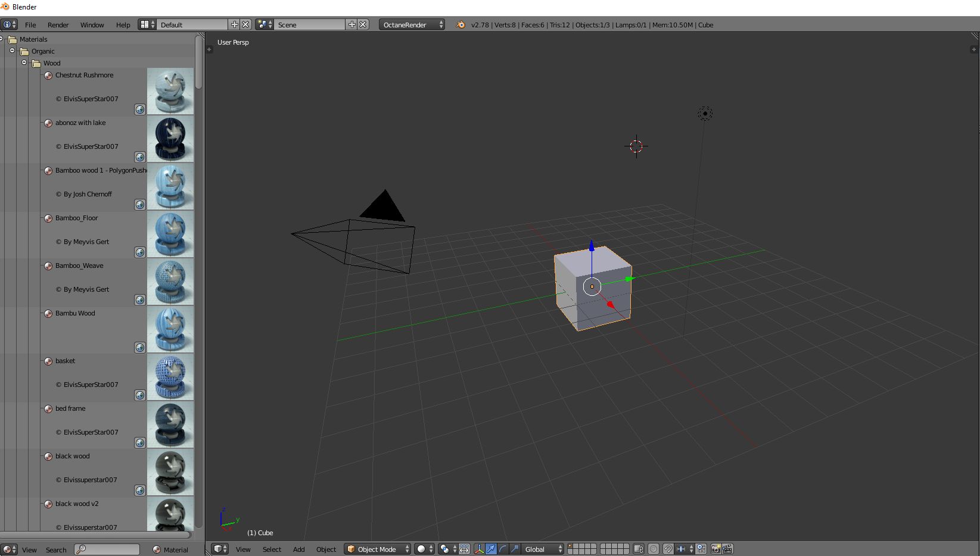Toggle manipulate center points icon
The width and height of the screenshot is (980, 556).
tap(464, 549)
